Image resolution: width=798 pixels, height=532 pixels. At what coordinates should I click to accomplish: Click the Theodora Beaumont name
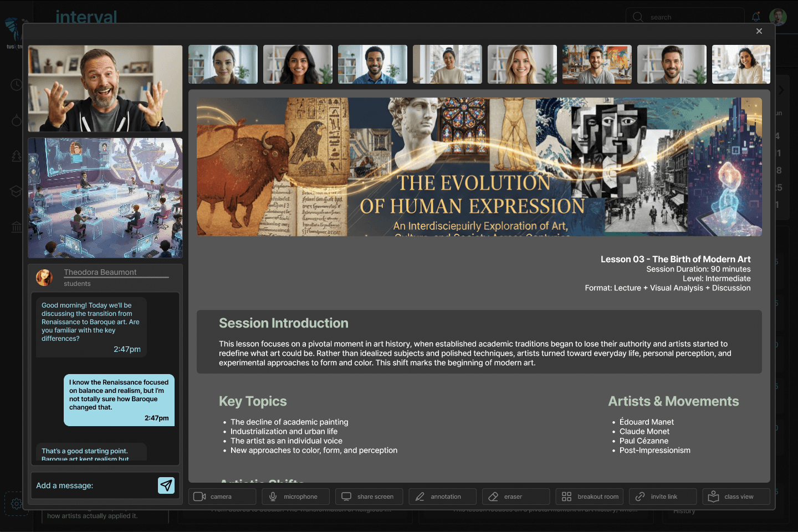point(100,272)
